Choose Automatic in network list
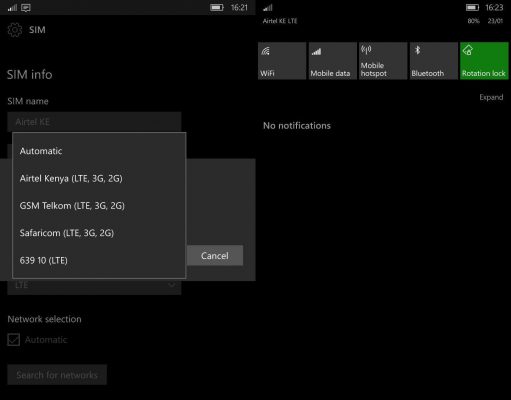This screenshot has width=511, height=400. click(x=99, y=151)
